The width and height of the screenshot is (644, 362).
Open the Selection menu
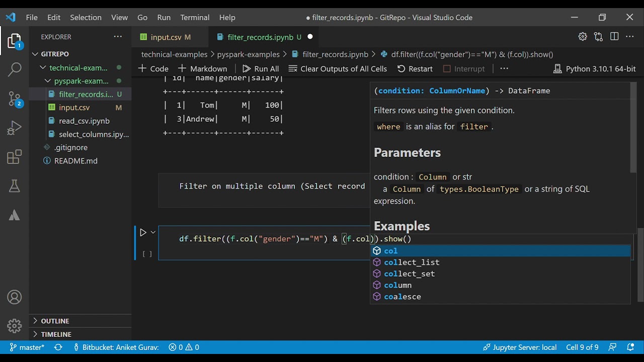[86, 17]
